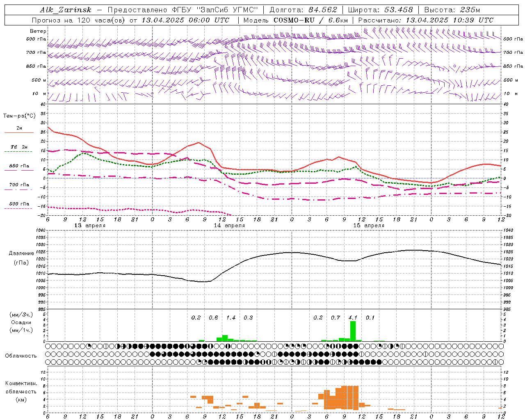Select the "Td 2м" legend entry
This screenshot has width=525, height=420.
click(x=19, y=147)
